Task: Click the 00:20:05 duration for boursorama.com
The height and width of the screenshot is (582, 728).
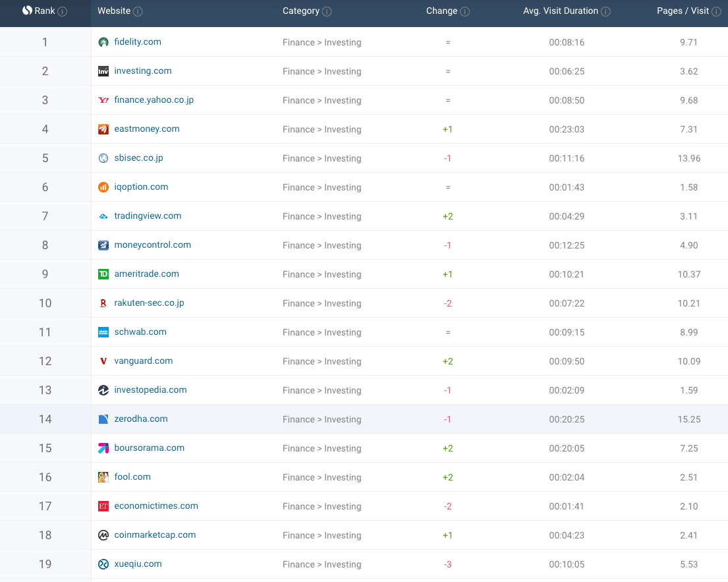Action: pos(567,448)
